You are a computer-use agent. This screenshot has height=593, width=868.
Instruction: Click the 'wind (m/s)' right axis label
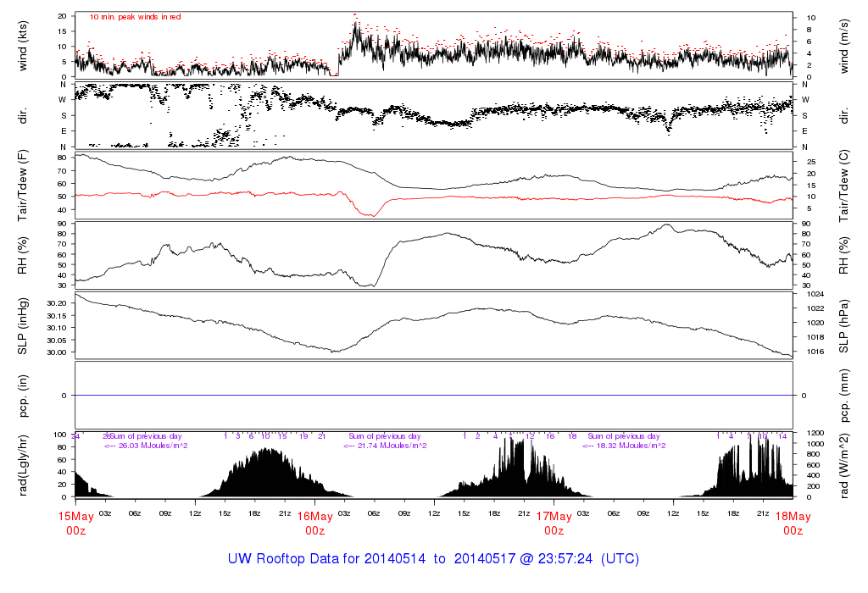[x=843, y=47]
